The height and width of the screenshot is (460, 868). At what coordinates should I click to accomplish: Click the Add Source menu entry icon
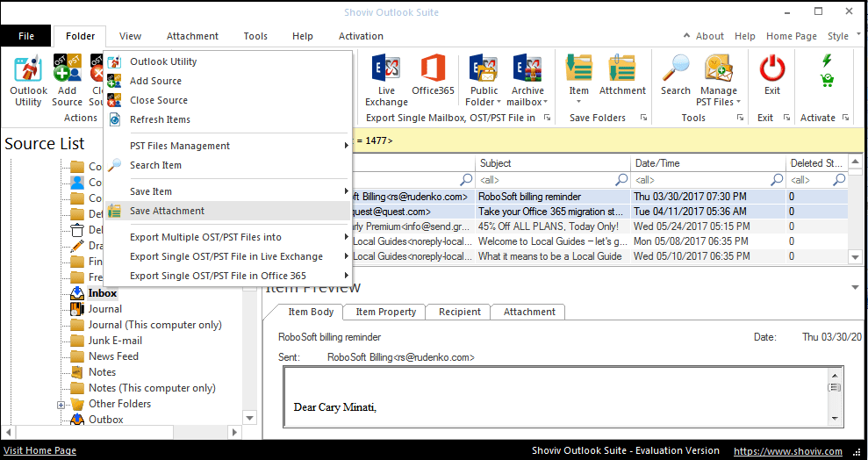point(115,81)
